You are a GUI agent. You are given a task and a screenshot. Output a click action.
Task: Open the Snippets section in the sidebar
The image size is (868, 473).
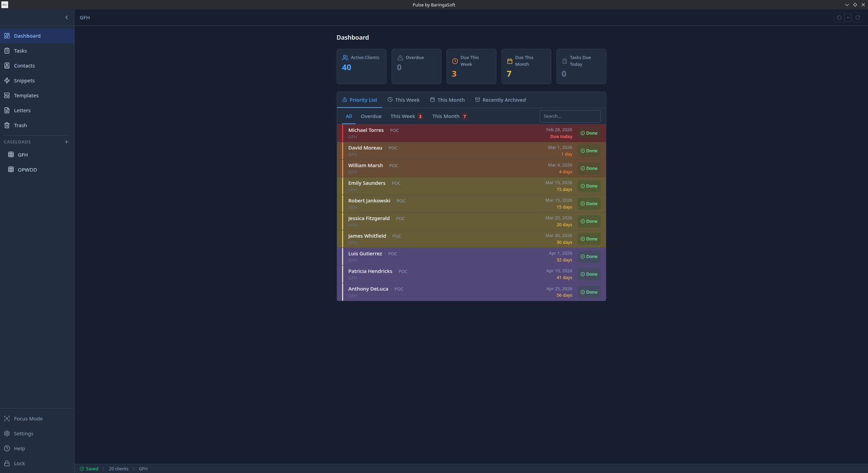(x=24, y=80)
